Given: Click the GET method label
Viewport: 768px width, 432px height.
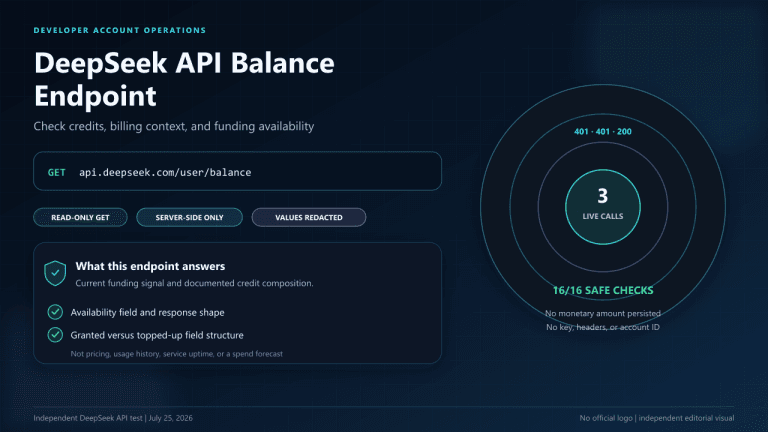Looking at the screenshot, I should pyautogui.click(x=56, y=172).
